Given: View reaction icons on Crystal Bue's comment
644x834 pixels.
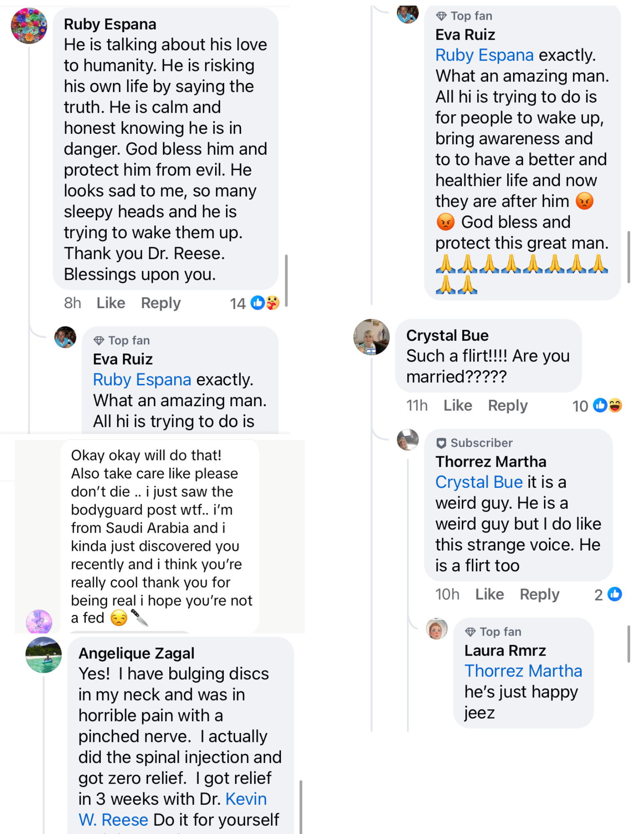Looking at the screenshot, I should [x=607, y=405].
